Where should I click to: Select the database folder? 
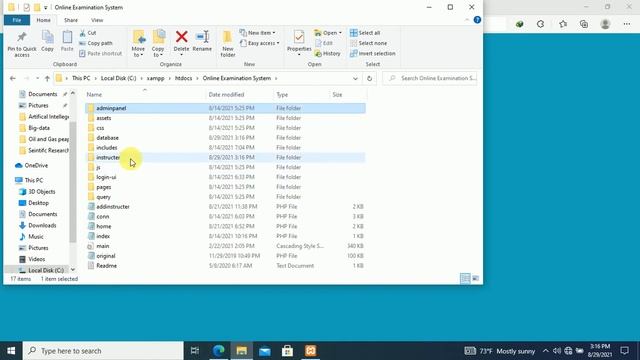(225, 138)
